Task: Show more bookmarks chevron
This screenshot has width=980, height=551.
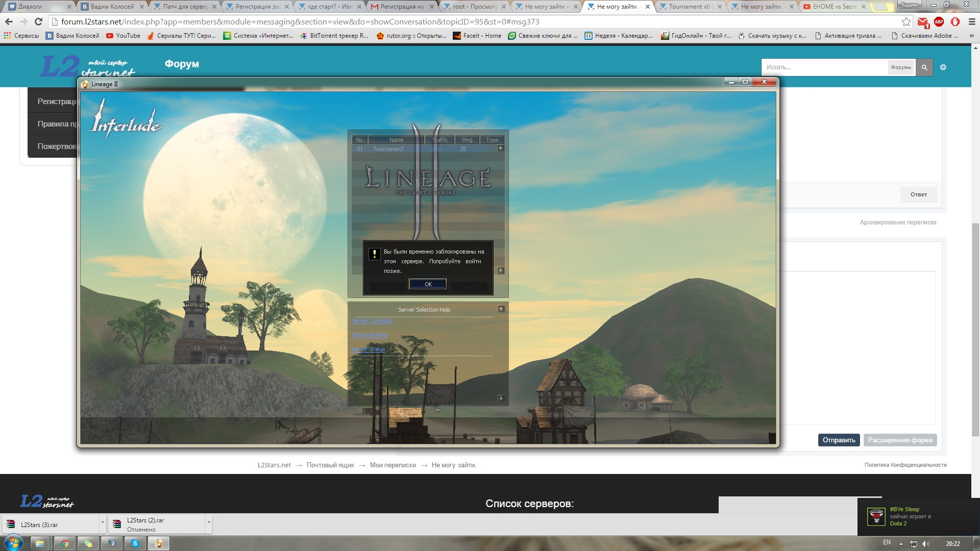Action: tap(971, 36)
